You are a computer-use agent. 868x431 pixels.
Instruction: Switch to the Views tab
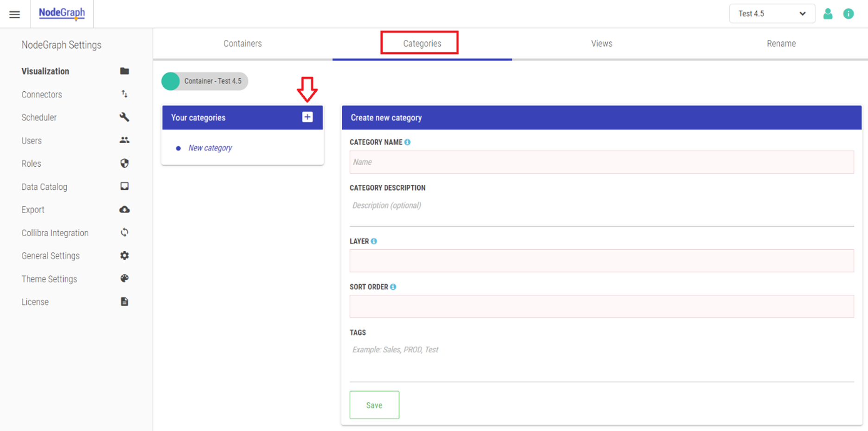pyautogui.click(x=601, y=44)
